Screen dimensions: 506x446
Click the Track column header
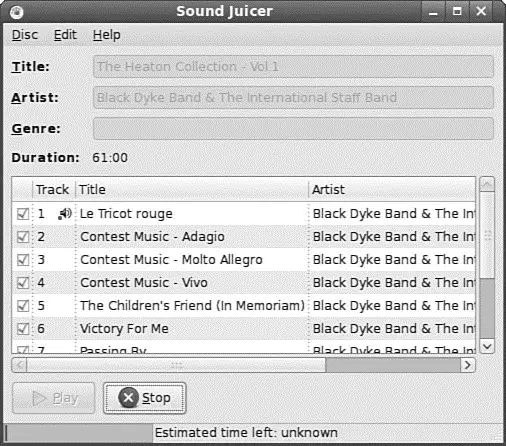[54, 189]
